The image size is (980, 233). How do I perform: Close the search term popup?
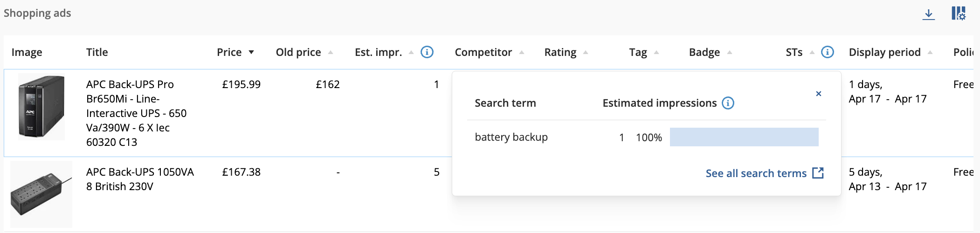point(818,94)
